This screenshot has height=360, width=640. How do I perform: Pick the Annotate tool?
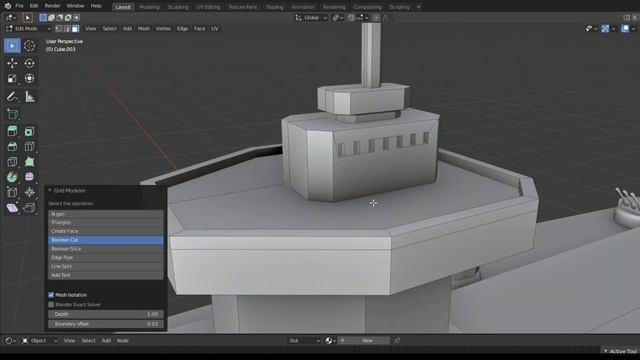(x=12, y=97)
